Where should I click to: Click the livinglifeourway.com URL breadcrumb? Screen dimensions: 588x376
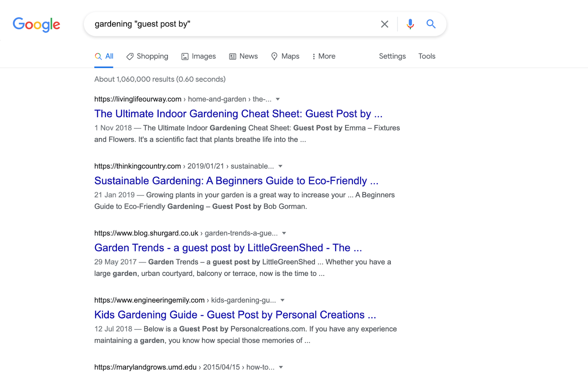(x=183, y=99)
